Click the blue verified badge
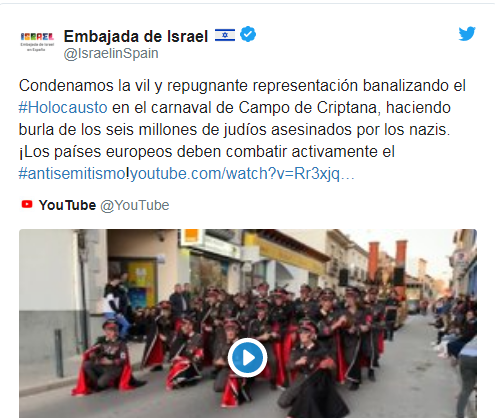 pyautogui.click(x=248, y=34)
